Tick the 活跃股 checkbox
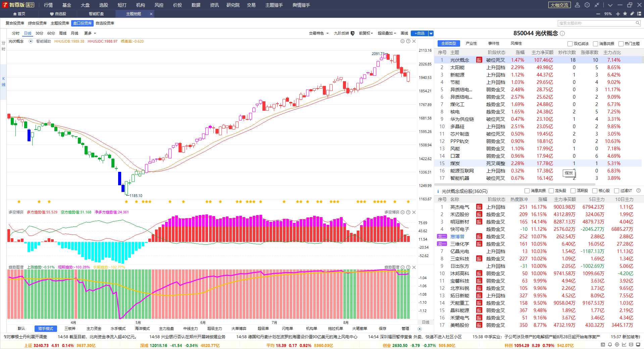 573,191
